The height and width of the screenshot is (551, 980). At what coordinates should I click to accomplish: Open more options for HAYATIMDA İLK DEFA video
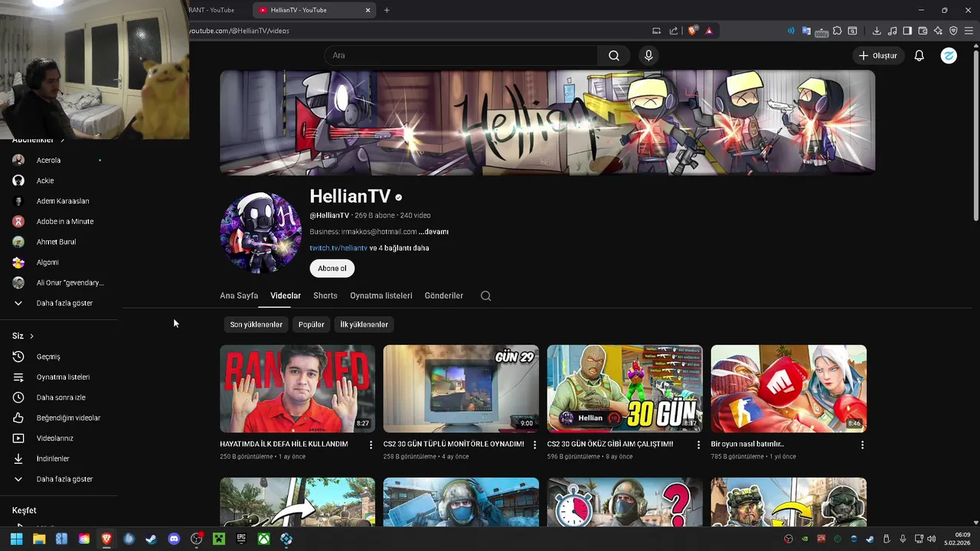tap(371, 445)
